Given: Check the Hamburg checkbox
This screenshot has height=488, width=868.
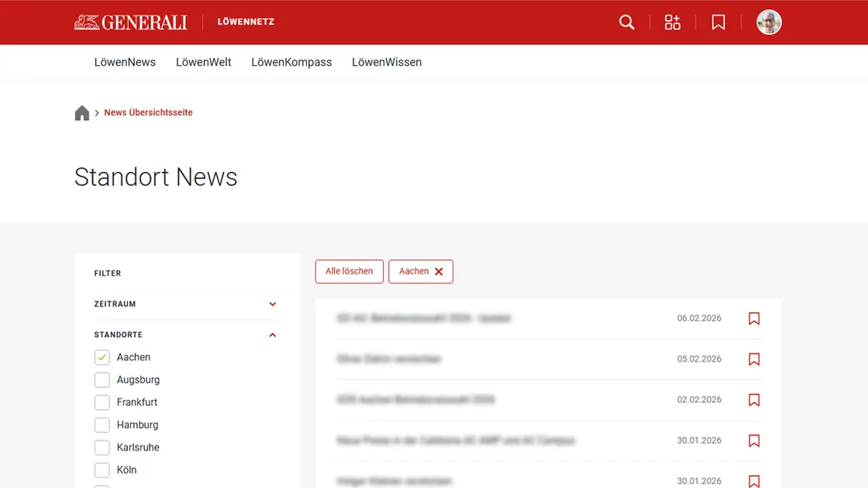Looking at the screenshot, I should [x=102, y=424].
